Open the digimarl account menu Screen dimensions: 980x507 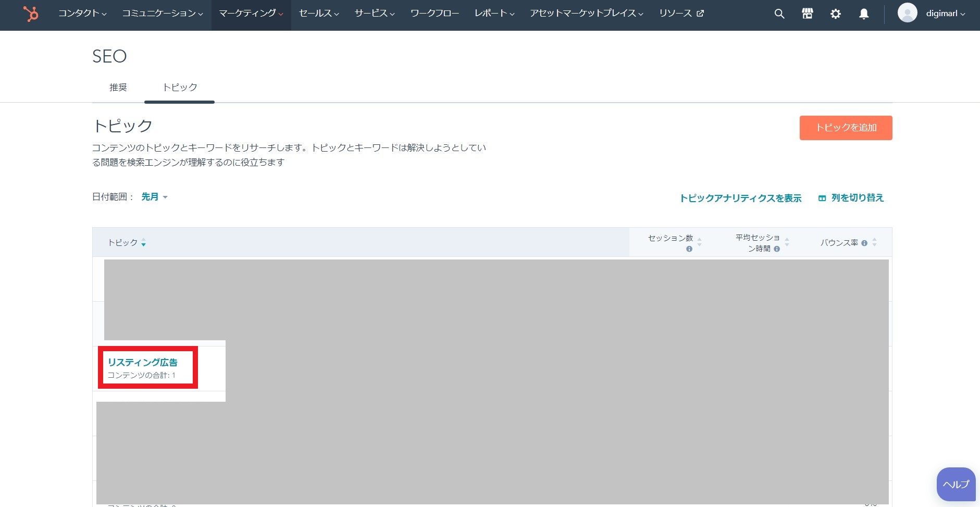945,14
